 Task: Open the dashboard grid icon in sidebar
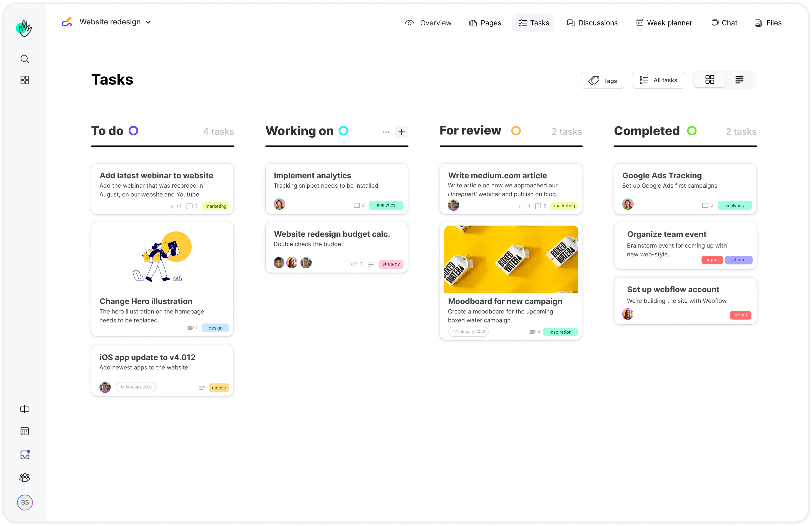[25, 80]
